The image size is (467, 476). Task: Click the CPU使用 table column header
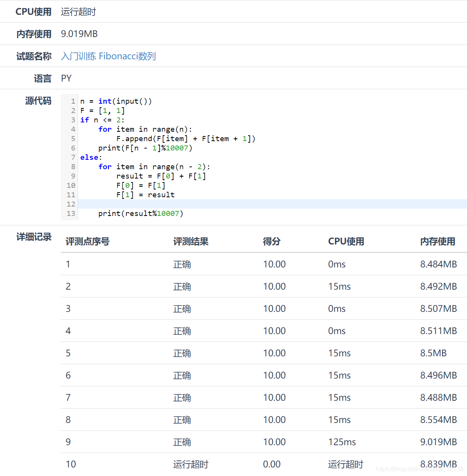point(346,241)
